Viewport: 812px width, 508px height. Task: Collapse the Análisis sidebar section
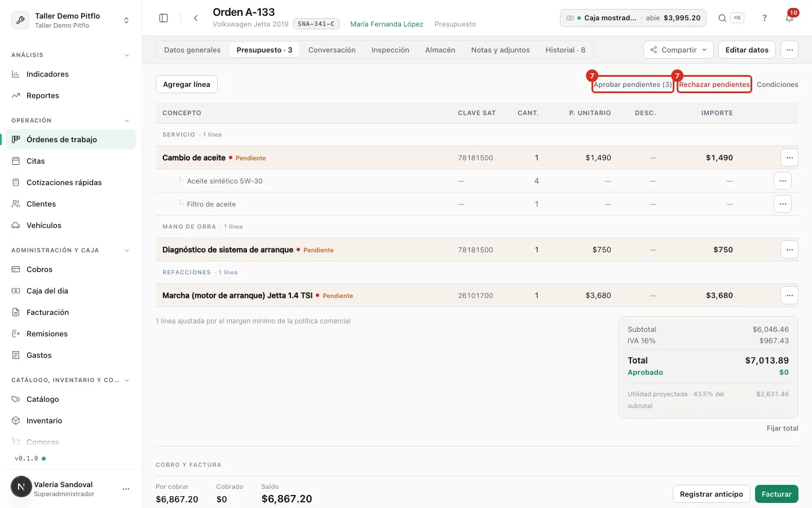coord(127,55)
